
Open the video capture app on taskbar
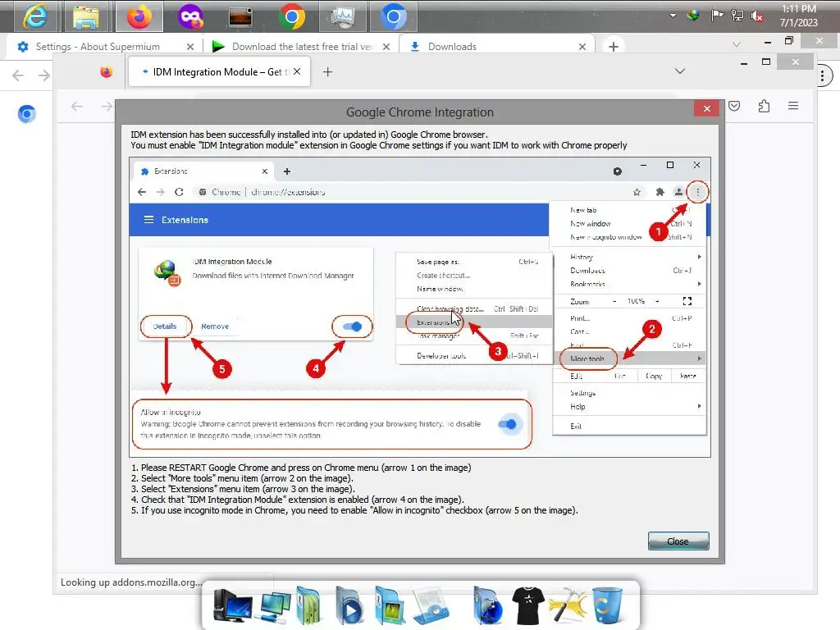coord(240,17)
